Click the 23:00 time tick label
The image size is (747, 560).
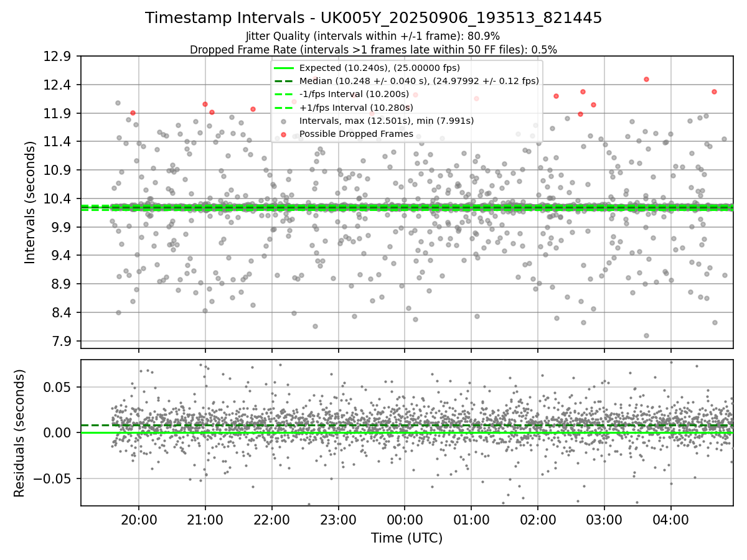click(x=338, y=520)
